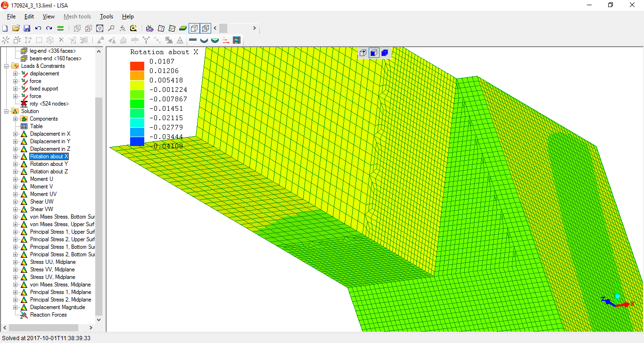This screenshot has height=343, width=644.
Task: Click the green Solve icon
Action: click(x=60, y=28)
